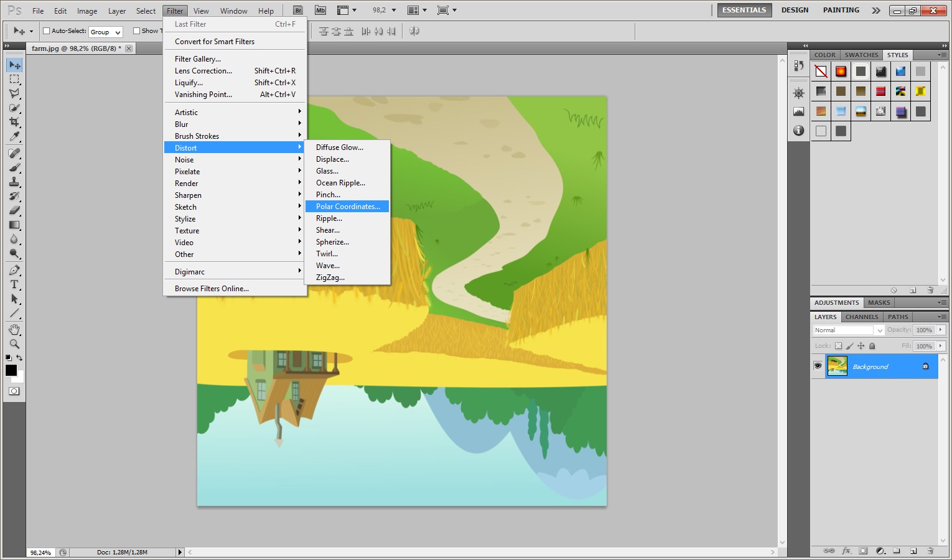Viewport: 952px width, 560px height.
Task: Switch to the Design workspace
Action: 795,11
